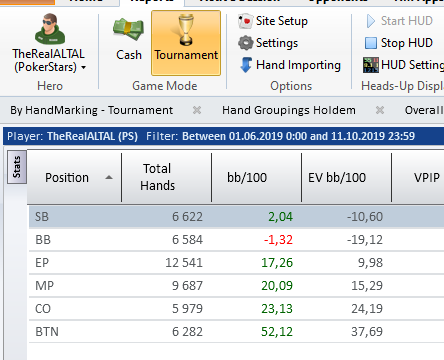The height and width of the screenshot is (360, 444).
Task: Open Site Setup options
Action: [273, 21]
